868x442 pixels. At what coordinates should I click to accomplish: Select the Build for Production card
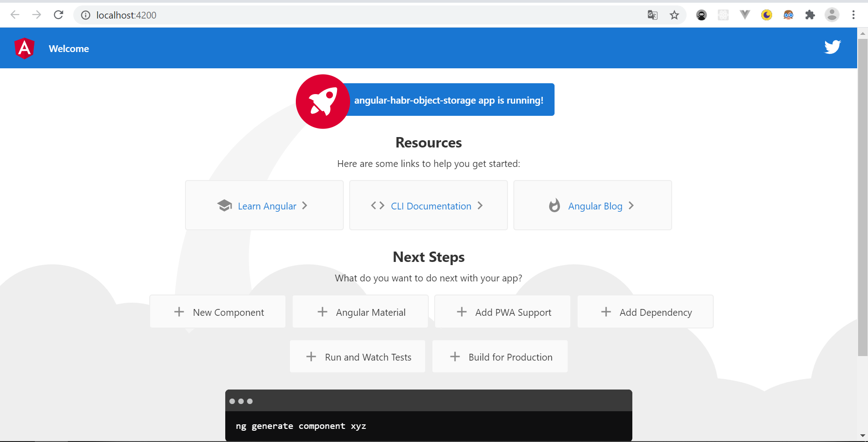500,356
